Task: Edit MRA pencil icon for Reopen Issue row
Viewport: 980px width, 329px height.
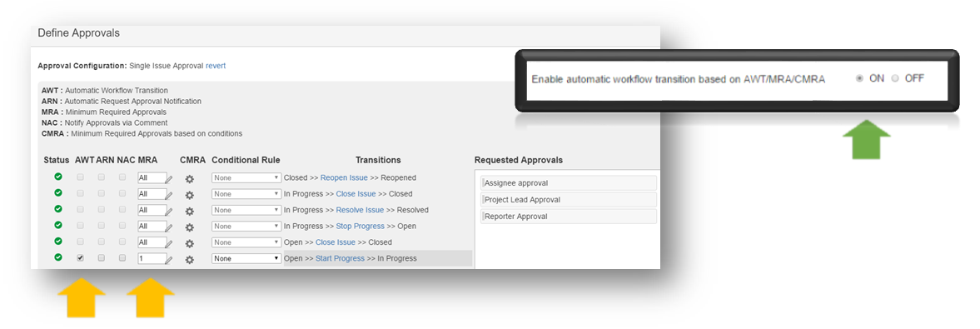Action: (x=169, y=179)
